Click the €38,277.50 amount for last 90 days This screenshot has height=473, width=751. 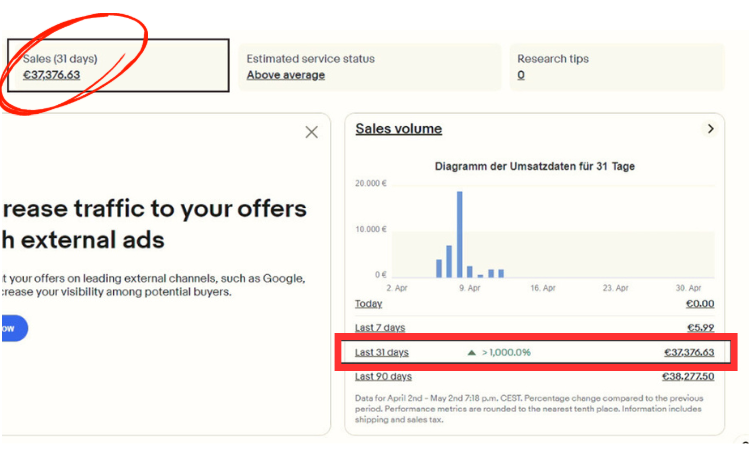pos(688,376)
